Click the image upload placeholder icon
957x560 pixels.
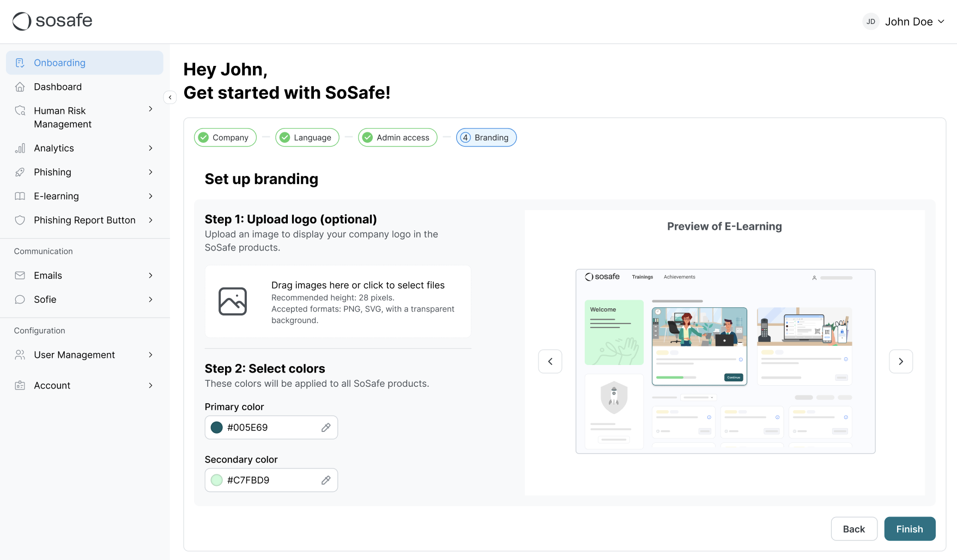233,301
